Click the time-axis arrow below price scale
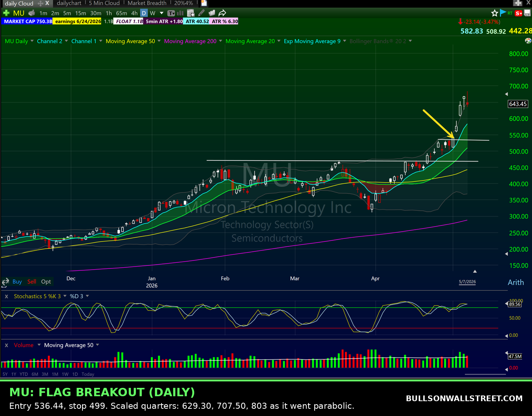532x416 pixels. [x=475, y=272]
